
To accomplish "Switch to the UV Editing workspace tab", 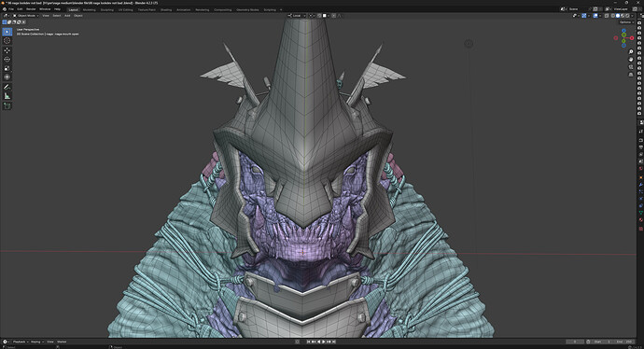I will pyautogui.click(x=126, y=9).
